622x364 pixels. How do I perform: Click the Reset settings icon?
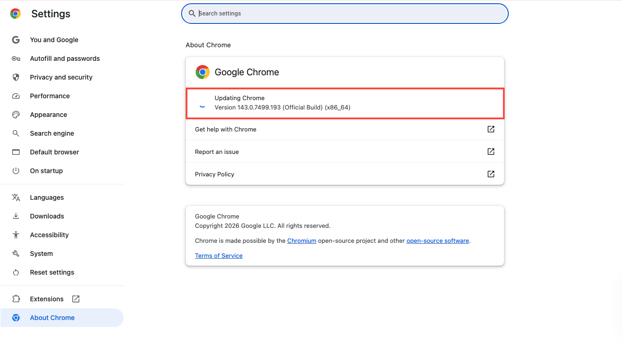pos(16,272)
